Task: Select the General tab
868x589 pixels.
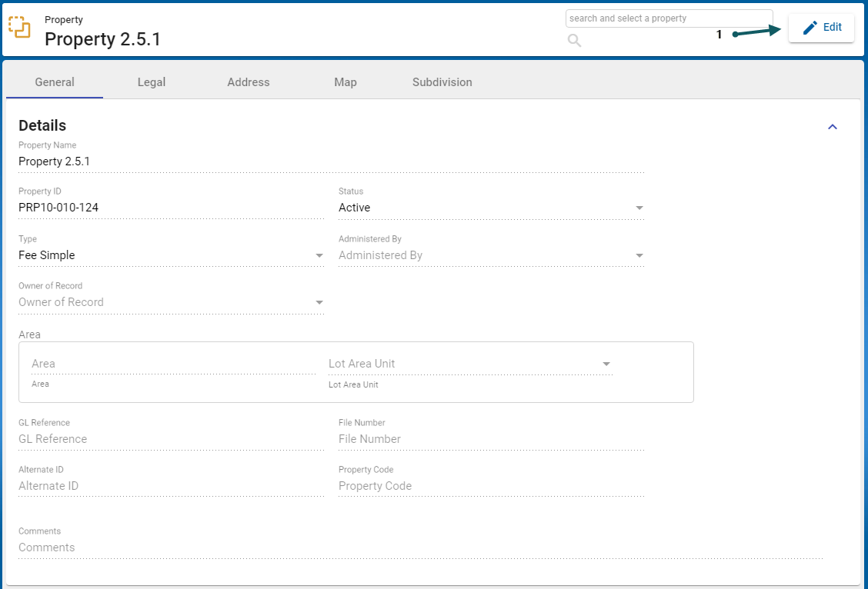Action: [55, 82]
